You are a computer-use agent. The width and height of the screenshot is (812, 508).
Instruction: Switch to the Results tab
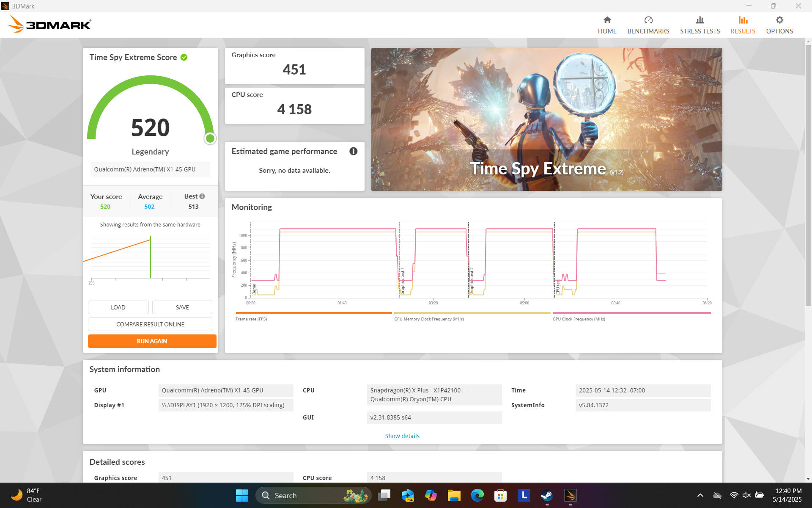(x=742, y=25)
